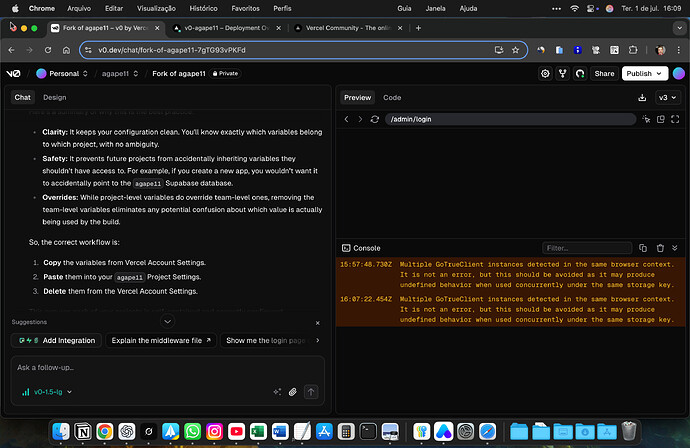This screenshot has width=690, height=448.
Task: Switch to v0-agape11 Deployment browser tab
Action: point(227,28)
